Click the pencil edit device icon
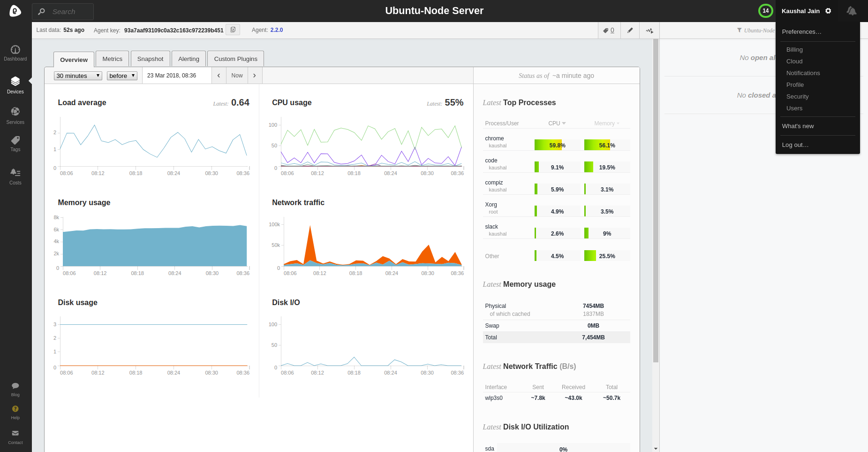 [x=630, y=31]
